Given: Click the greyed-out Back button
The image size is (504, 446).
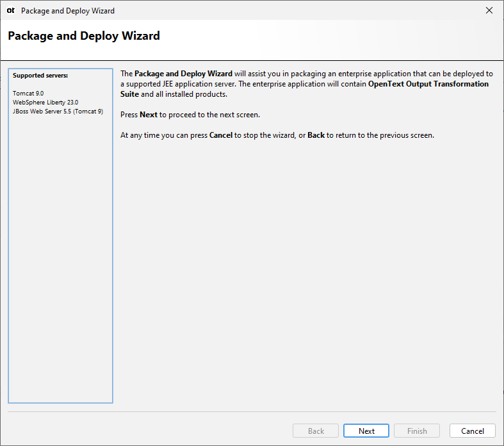Looking at the screenshot, I should click(315, 431).
